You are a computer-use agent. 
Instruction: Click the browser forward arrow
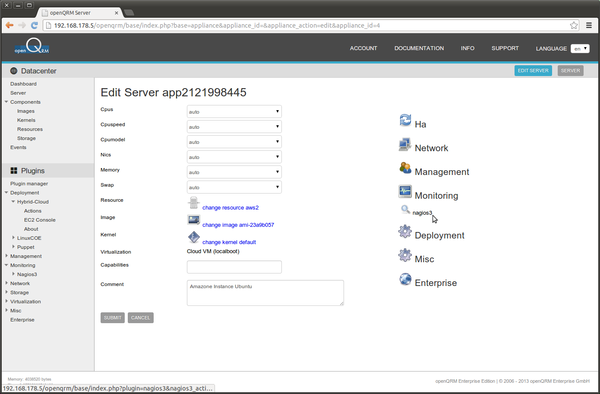click(x=22, y=25)
